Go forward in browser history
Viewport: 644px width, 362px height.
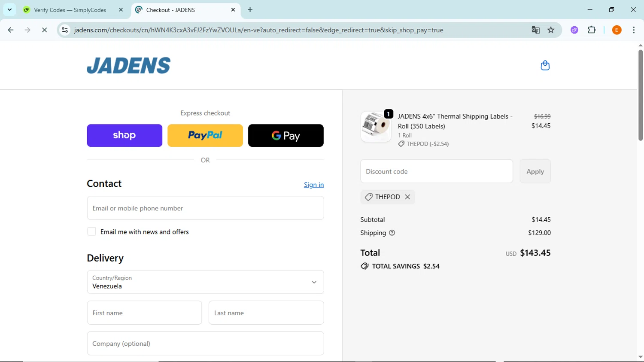27,30
